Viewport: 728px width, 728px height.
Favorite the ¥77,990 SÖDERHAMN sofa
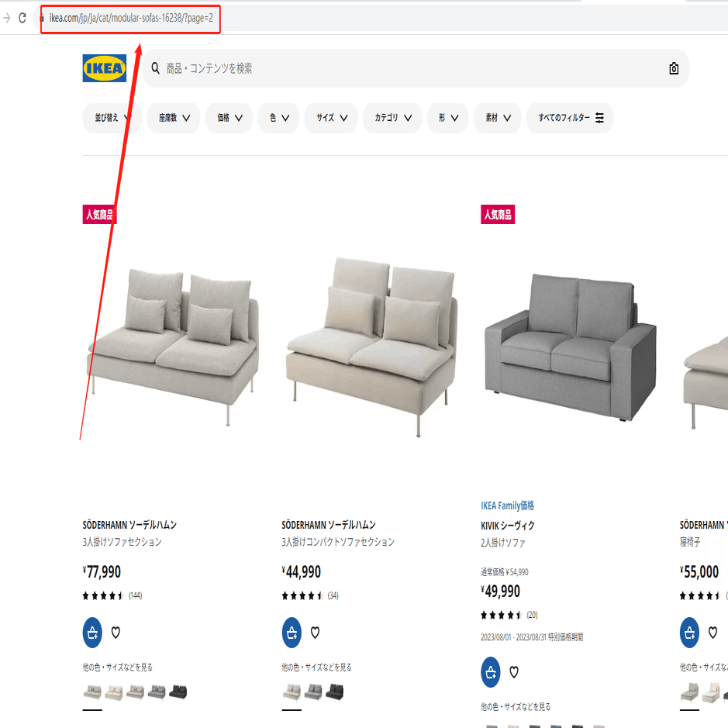tap(116, 633)
